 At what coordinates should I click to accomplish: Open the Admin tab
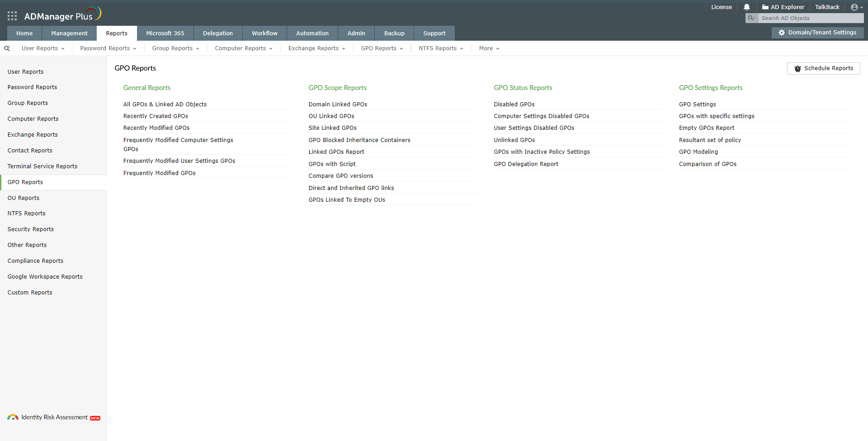(356, 33)
